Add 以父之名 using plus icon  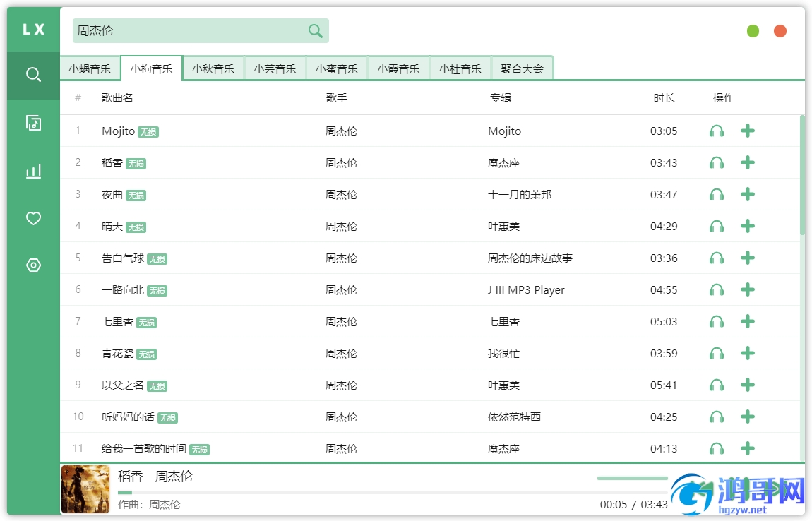[747, 385]
